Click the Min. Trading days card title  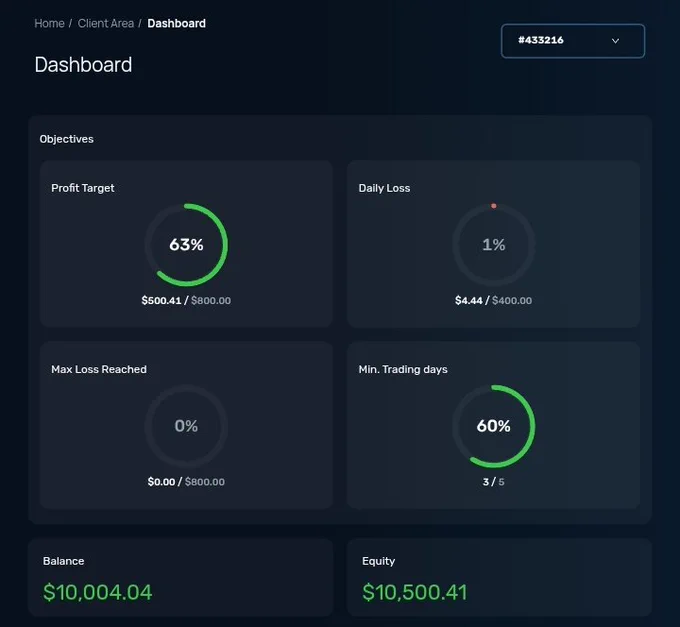tap(403, 369)
